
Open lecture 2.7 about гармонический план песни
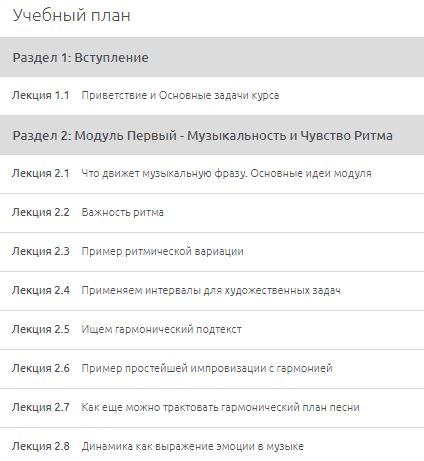point(212,408)
